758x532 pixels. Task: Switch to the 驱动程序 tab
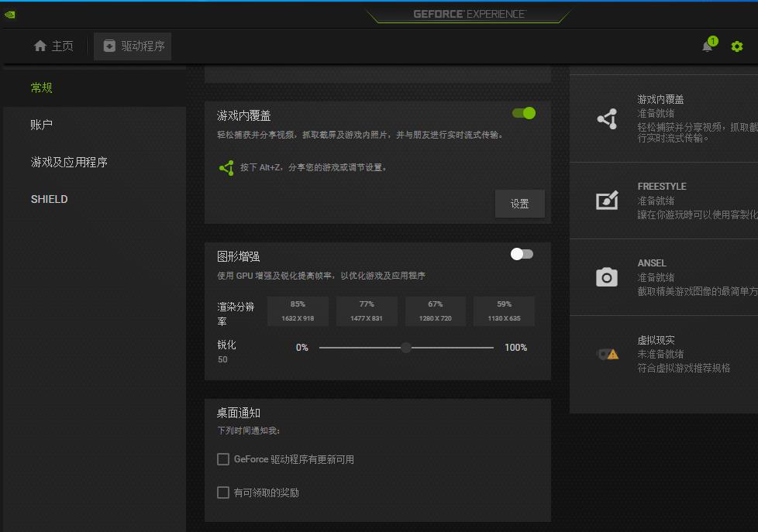click(x=133, y=46)
